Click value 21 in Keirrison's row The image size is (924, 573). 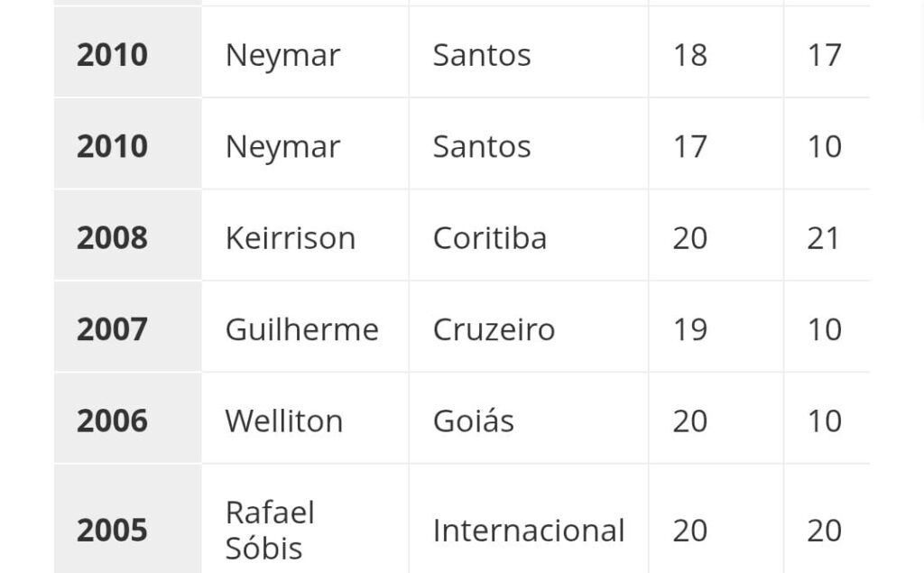(x=824, y=238)
